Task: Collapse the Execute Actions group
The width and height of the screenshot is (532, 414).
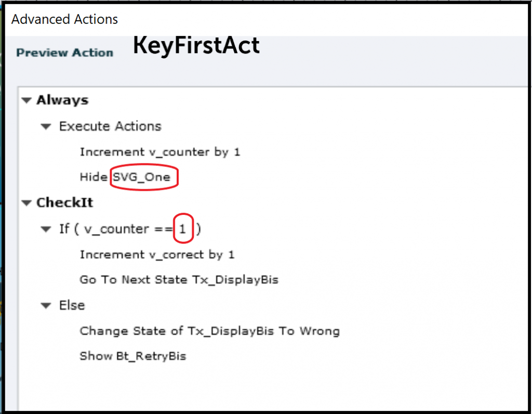Action: (46, 126)
